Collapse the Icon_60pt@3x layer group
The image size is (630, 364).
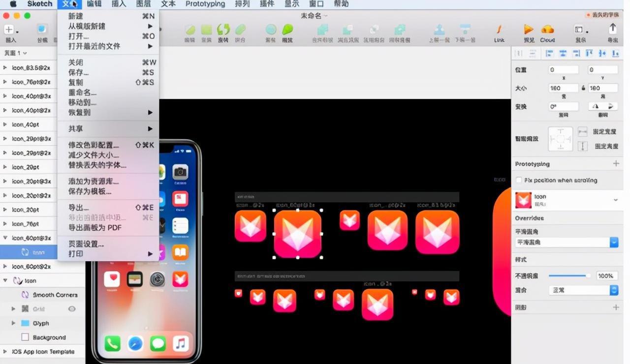point(5,238)
